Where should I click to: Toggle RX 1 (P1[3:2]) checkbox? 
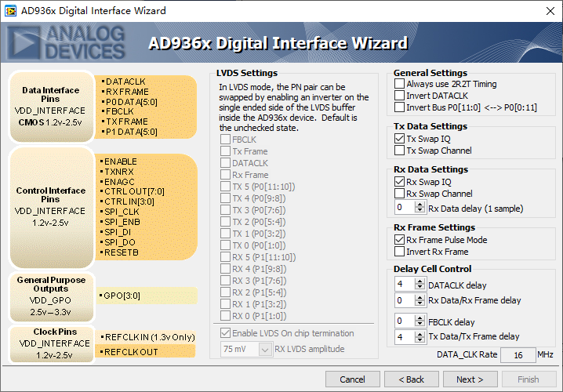(x=225, y=304)
